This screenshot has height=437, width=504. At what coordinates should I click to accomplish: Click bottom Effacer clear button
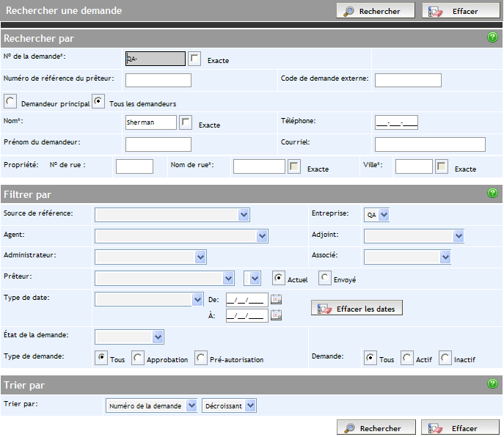[x=460, y=427]
